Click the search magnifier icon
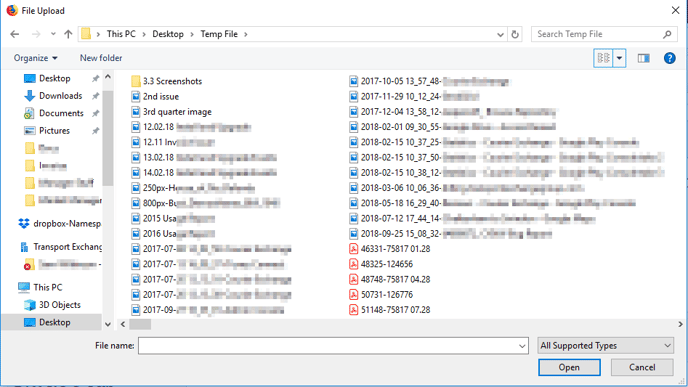 [667, 34]
